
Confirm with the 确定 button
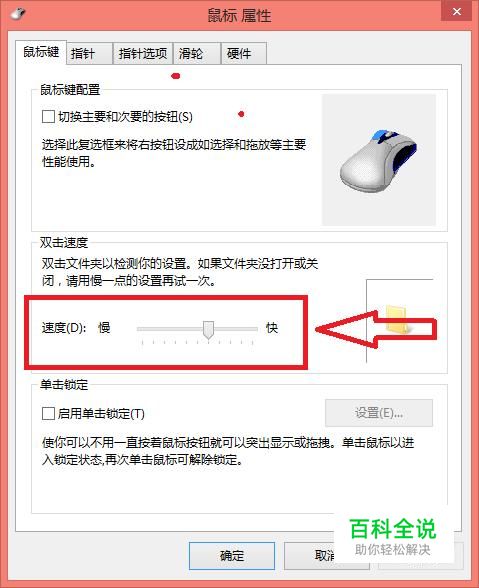pos(232,555)
